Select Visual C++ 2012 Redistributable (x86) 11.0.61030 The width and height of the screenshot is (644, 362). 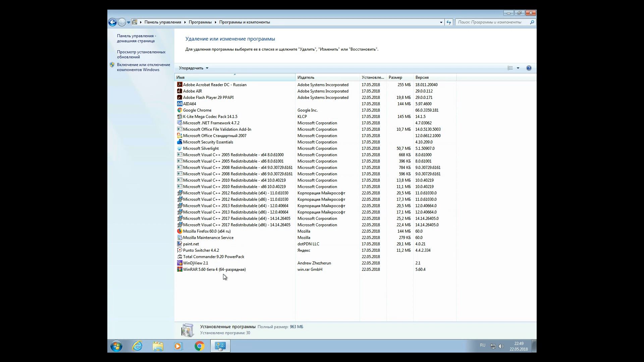[315, 199]
